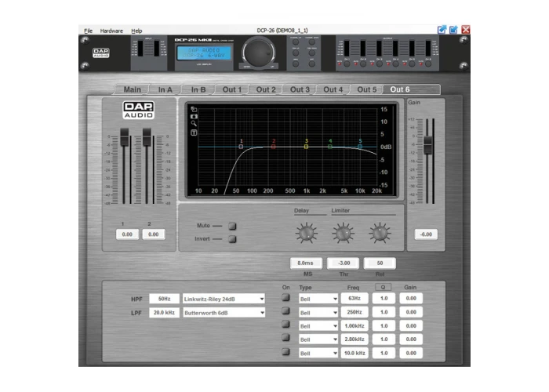Enable the 250Hz EQ band On checkbox
Screen dimensions: 549x392
tap(286, 311)
